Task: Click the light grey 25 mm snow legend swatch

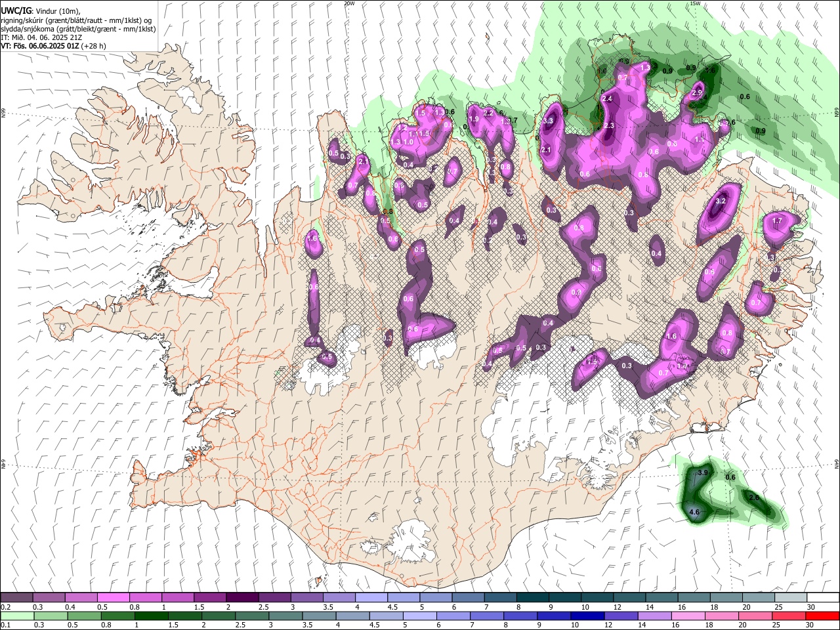Action: click(790, 597)
